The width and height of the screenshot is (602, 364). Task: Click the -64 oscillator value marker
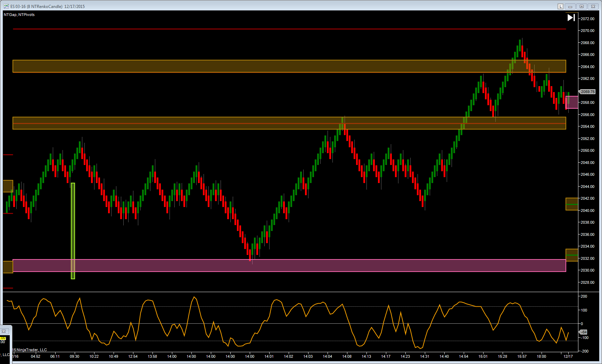click(584, 332)
